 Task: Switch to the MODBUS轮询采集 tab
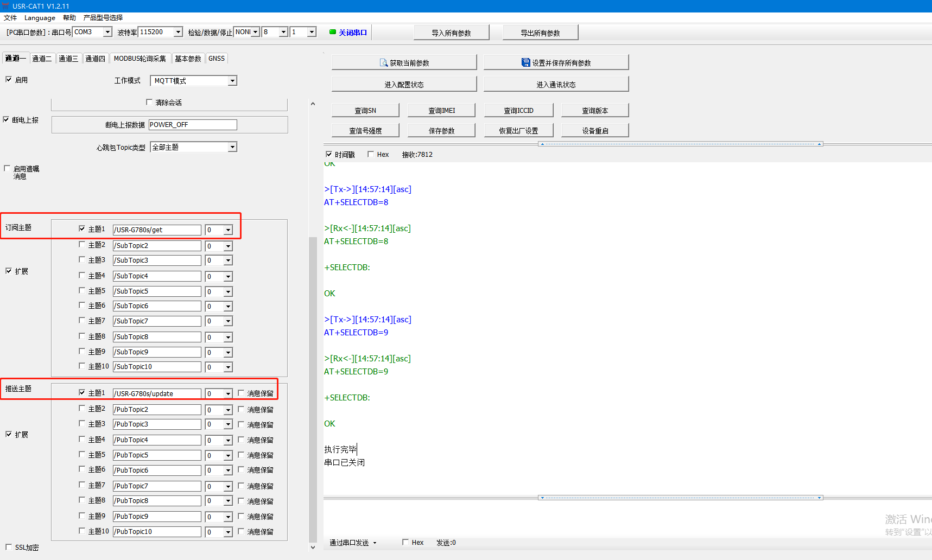[x=140, y=59]
